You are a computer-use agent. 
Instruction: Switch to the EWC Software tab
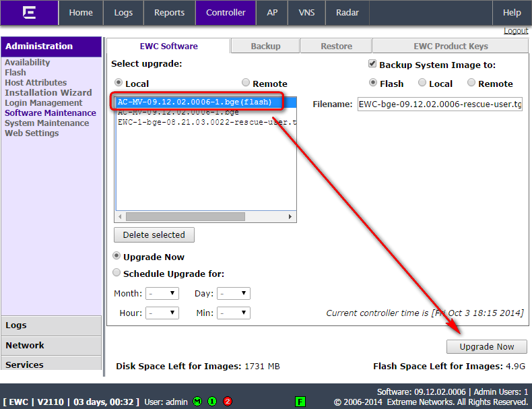(x=168, y=46)
